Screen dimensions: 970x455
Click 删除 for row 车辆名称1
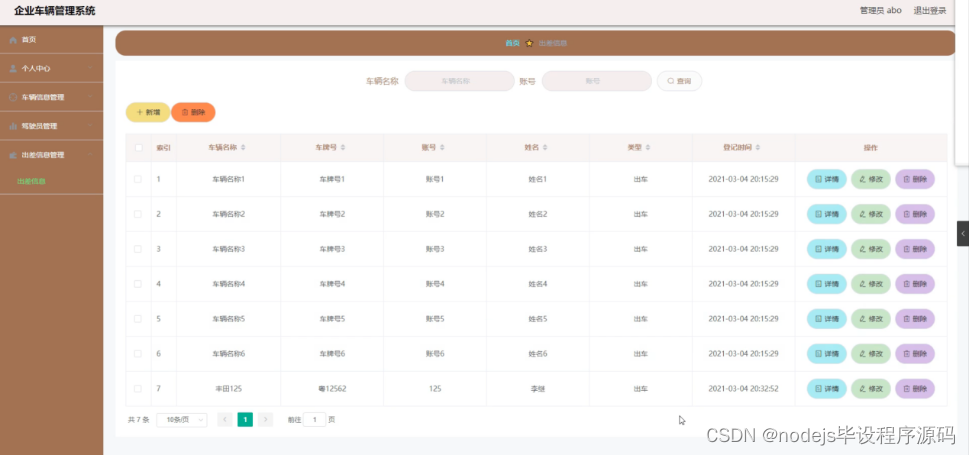pos(915,179)
